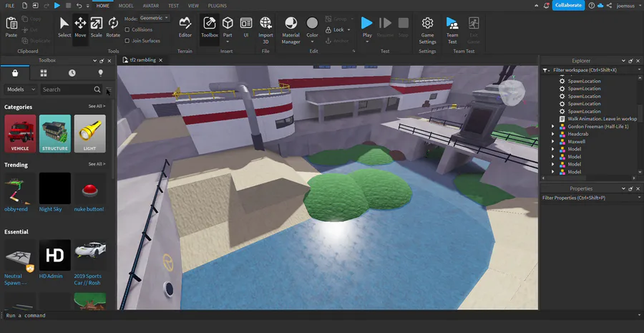The height and width of the screenshot is (333, 644).
Task: Open Toolbox search filter options icon
Action: click(109, 90)
